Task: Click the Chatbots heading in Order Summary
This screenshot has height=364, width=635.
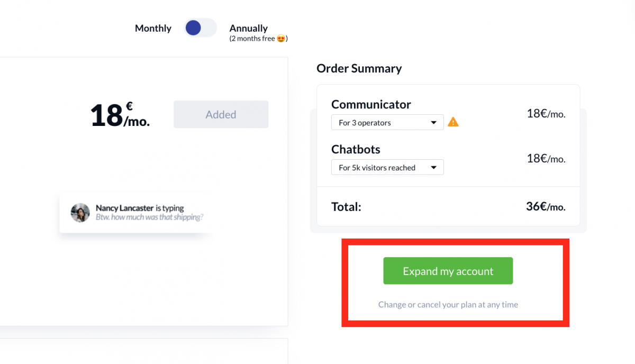Action: (356, 149)
